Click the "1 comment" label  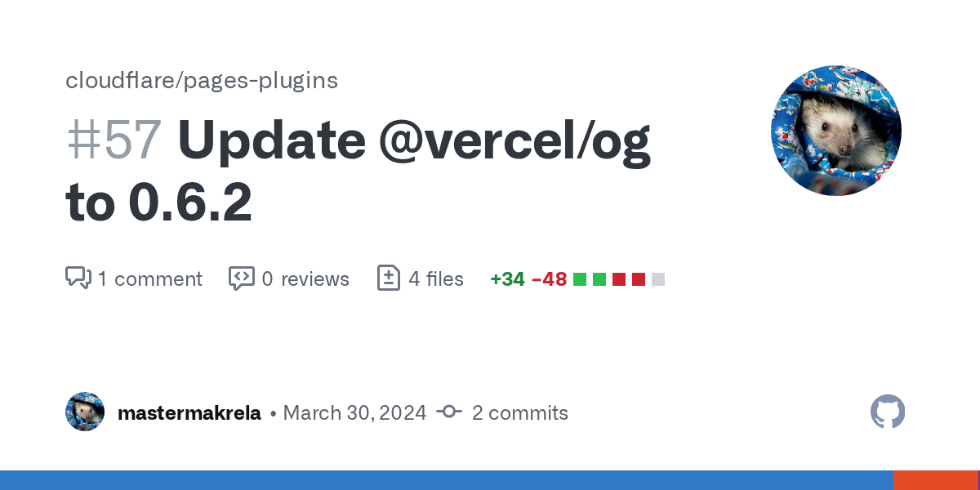tap(149, 279)
